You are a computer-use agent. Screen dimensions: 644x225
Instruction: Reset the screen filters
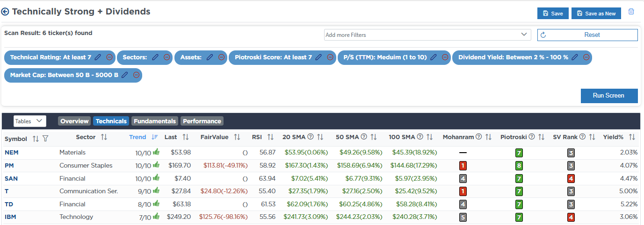587,35
